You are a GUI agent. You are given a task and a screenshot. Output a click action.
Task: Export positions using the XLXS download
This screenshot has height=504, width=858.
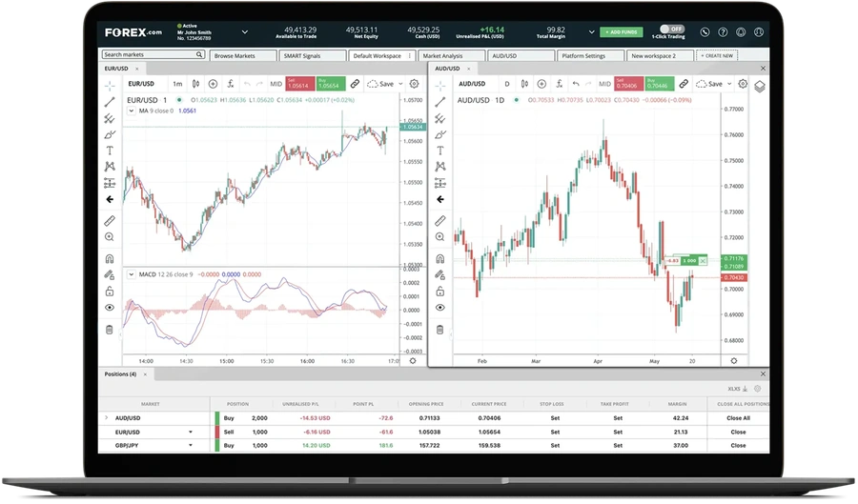pos(738,389)
